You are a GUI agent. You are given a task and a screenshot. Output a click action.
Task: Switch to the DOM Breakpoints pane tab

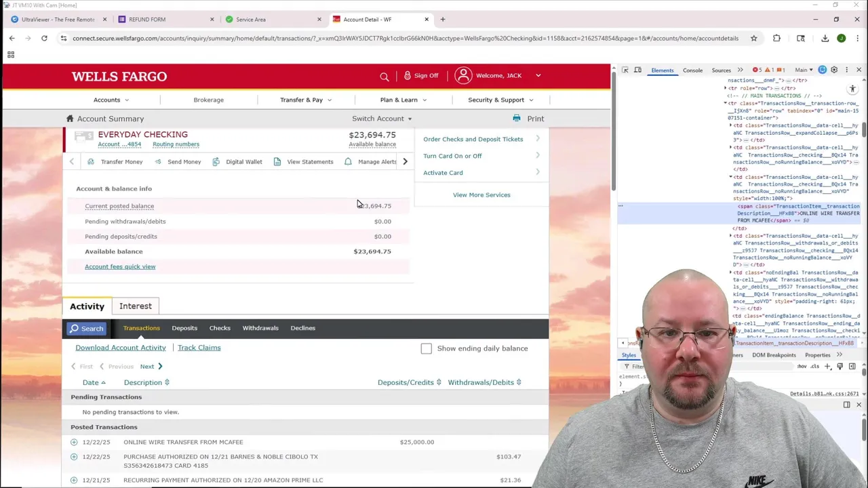coord(774,355)
